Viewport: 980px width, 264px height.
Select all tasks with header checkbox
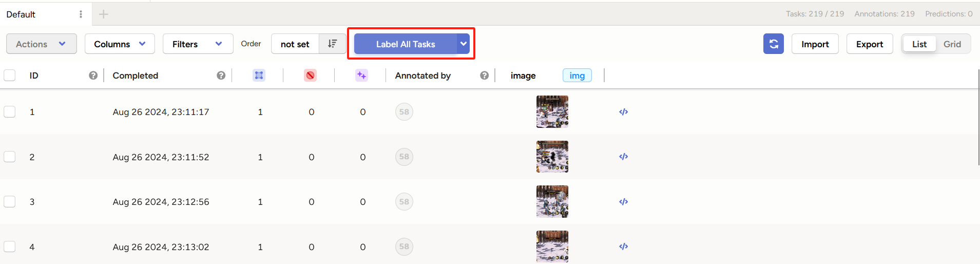pyautogui.click(x=10, y=76)
